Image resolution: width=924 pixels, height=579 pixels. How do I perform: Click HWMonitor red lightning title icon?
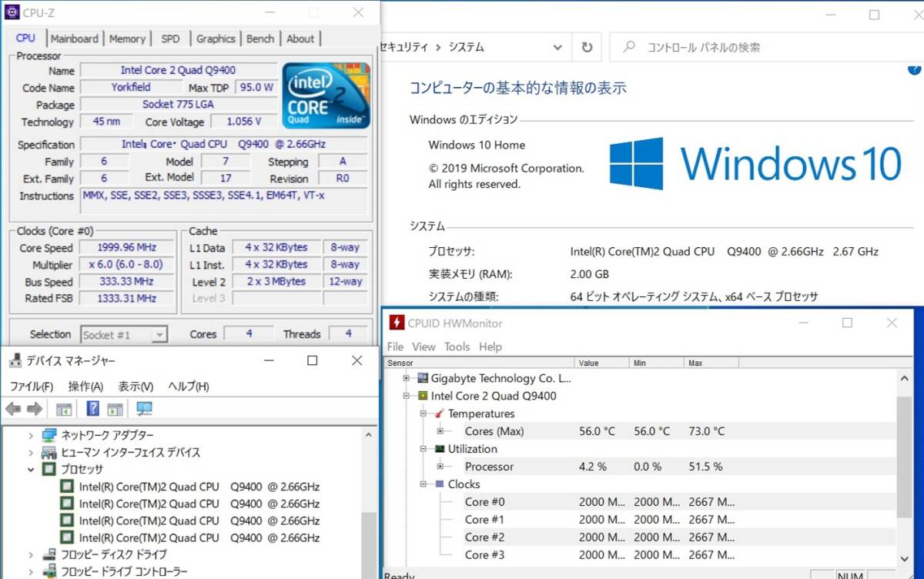pos(397,323)
